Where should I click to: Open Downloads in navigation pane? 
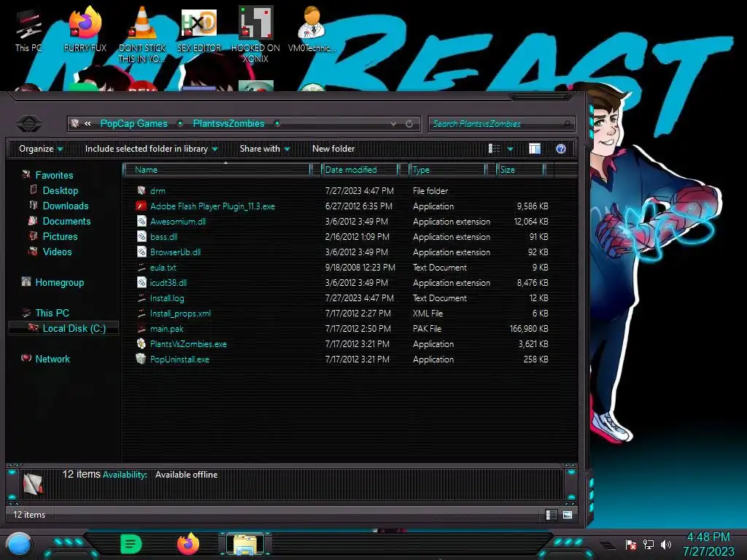(x=65, y=206)
